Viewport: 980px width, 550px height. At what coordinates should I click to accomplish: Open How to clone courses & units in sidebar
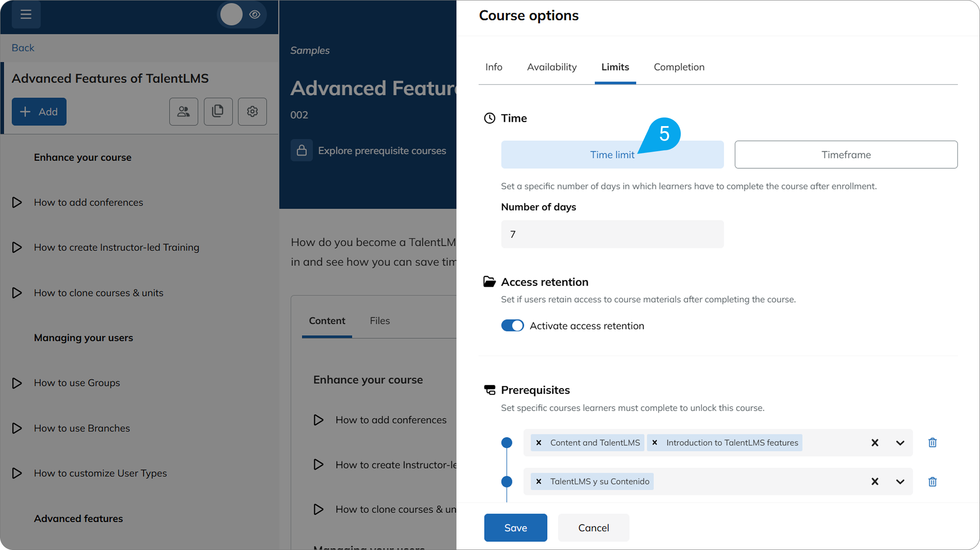click(x=99, y=293)
